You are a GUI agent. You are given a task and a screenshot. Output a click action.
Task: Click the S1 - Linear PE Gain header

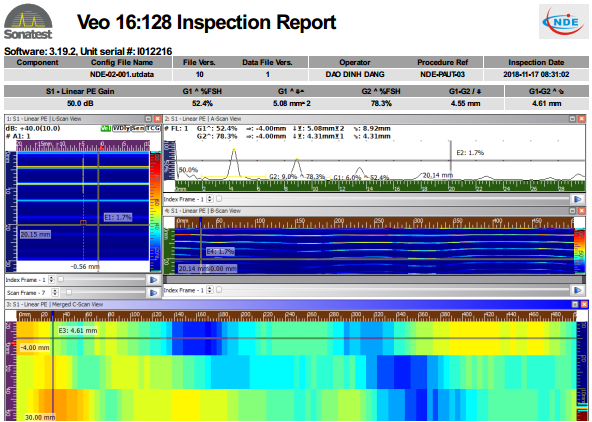(x=80, y=91)
